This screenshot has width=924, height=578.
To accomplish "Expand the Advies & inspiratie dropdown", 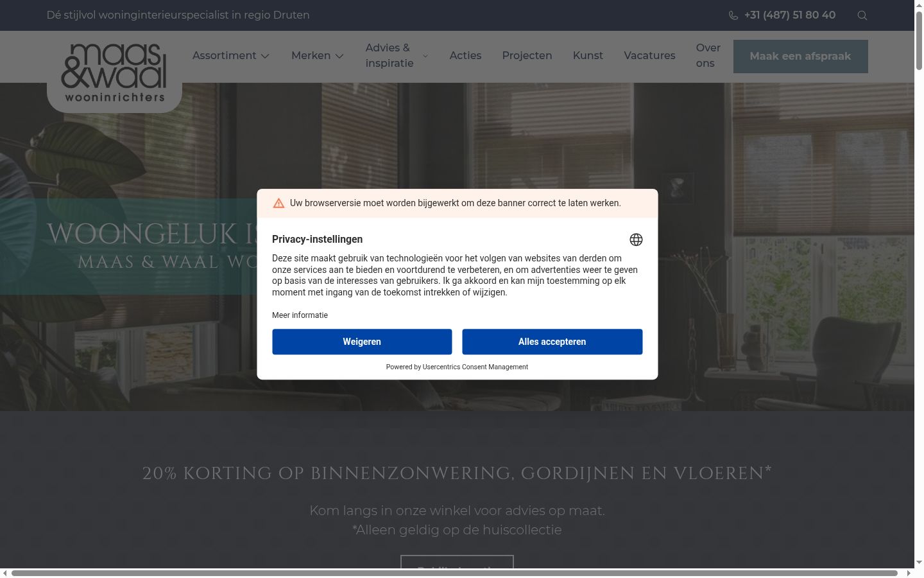I will 397,56.
